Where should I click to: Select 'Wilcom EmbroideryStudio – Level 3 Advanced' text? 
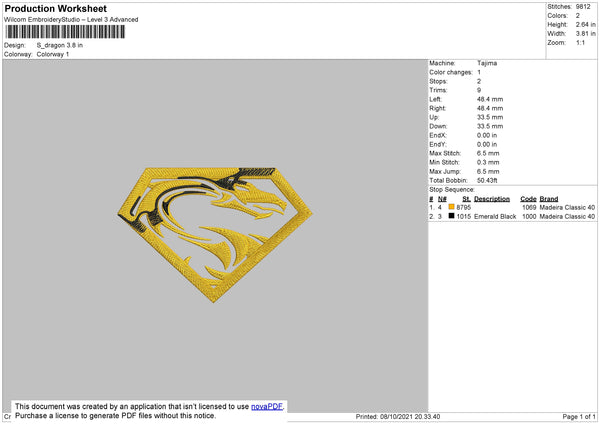(x=71, y=20)
